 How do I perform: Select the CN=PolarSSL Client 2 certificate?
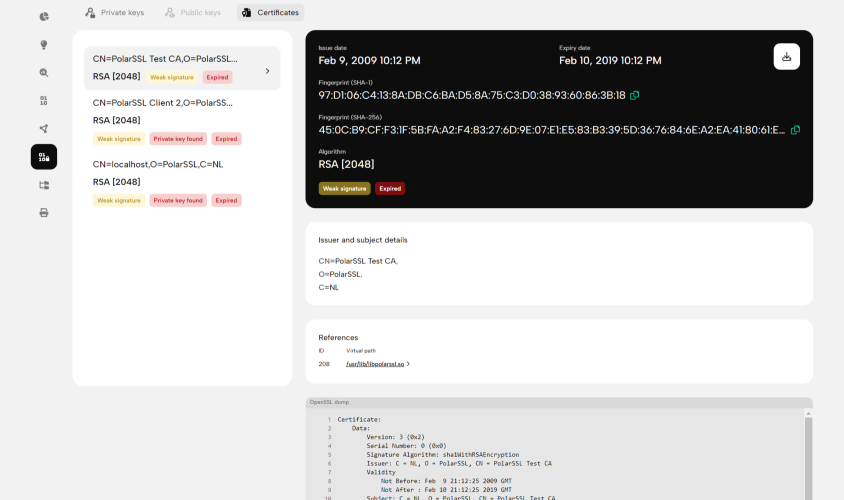pos(182,121)
